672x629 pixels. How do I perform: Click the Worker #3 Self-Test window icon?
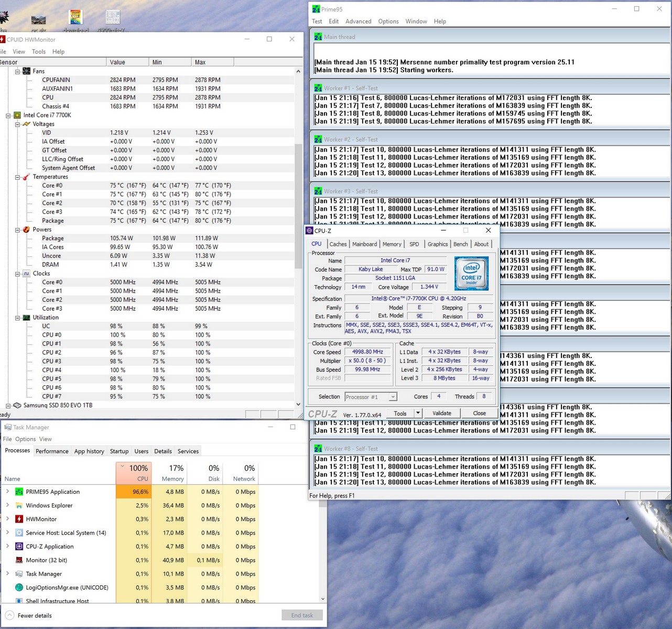(x=318, y=191)
